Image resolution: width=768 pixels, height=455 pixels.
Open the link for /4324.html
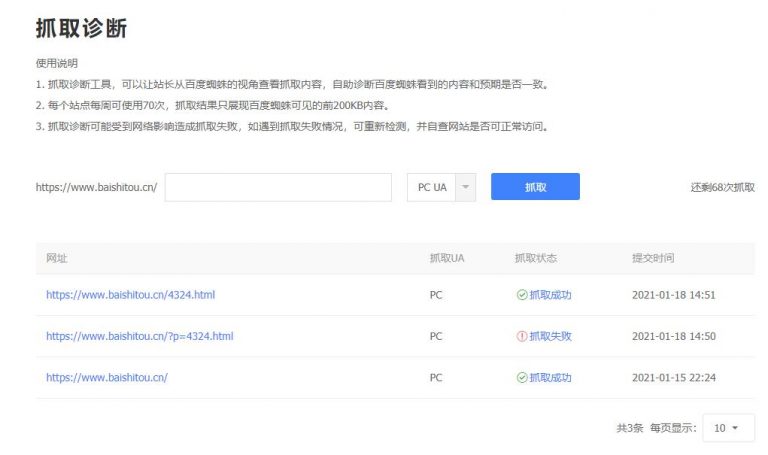click(x=130, y=295)
